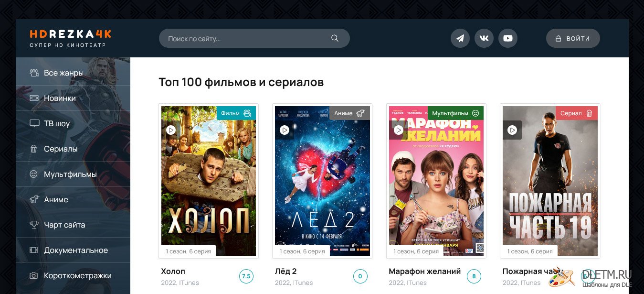Open the YouTube channel icon

508,38
